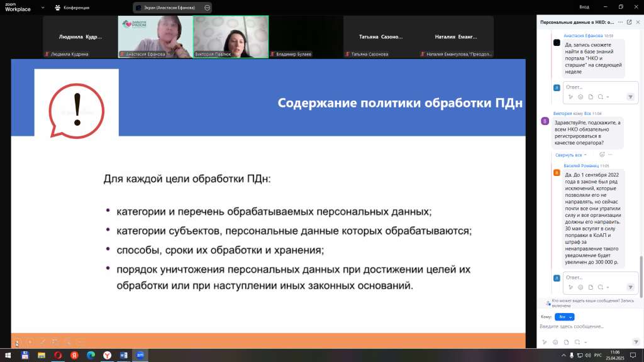This screenshot has width=644, height=362.
Task: Expand screenshot options arrow in first reply box
Action: pyautogui.click(x=608, y=97)
